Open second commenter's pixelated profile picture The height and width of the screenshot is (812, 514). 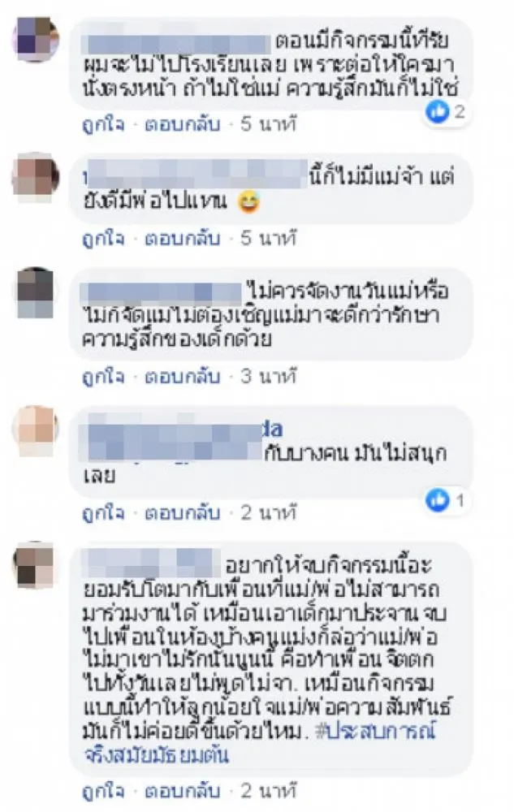pyautogui.click(x=35, y=176)
